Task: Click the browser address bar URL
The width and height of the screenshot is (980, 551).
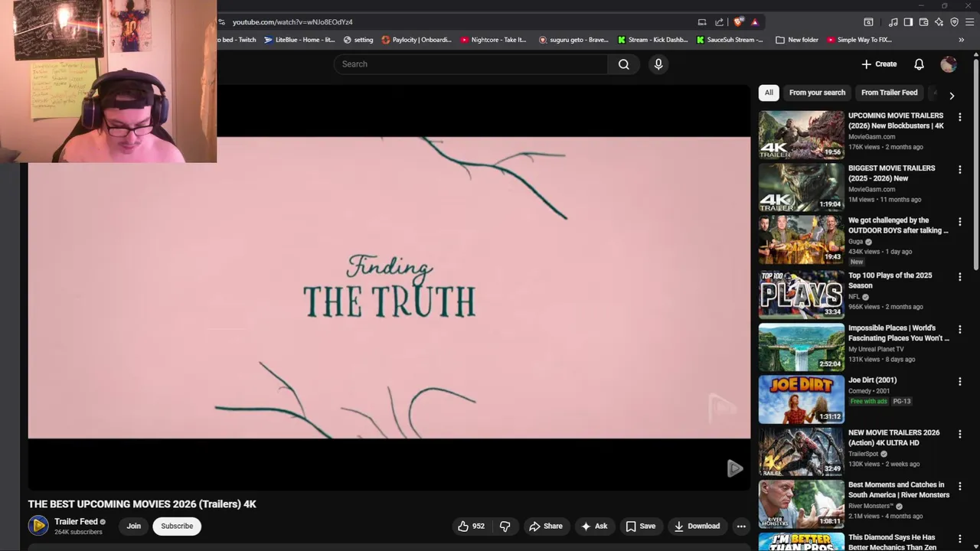Action: click(x=292, y=22)
